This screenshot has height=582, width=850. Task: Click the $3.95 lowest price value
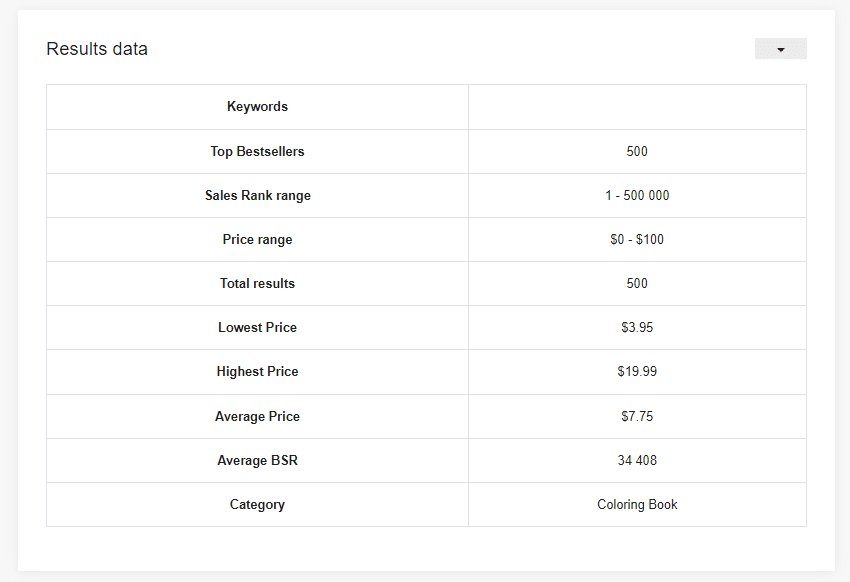tap(637, 327)
